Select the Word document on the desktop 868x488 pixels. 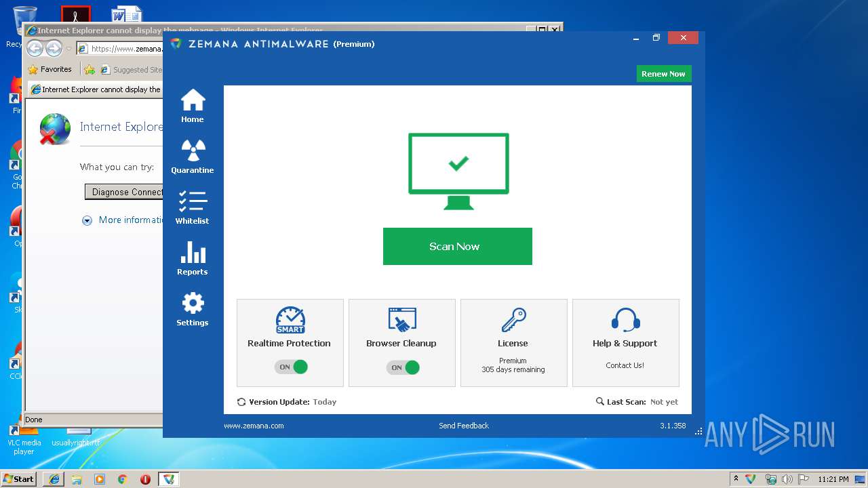tap(127, 15)
